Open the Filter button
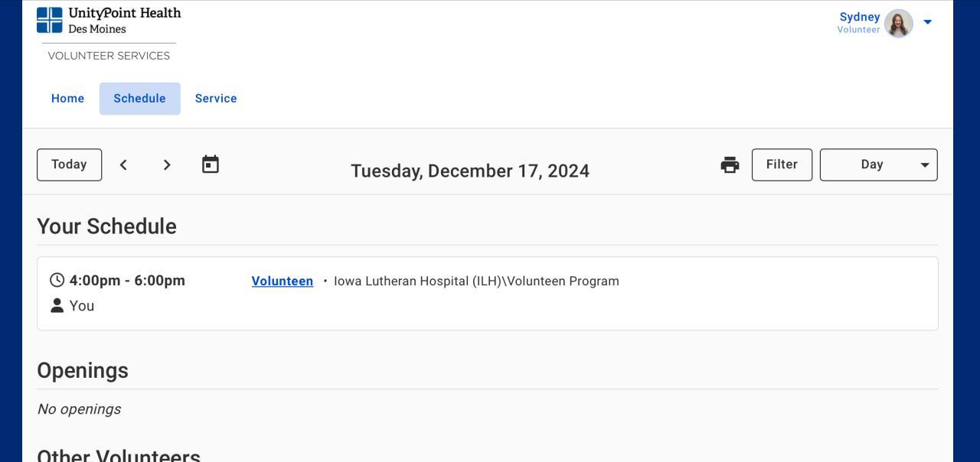 pyautogui.click(x=782, y=165)
